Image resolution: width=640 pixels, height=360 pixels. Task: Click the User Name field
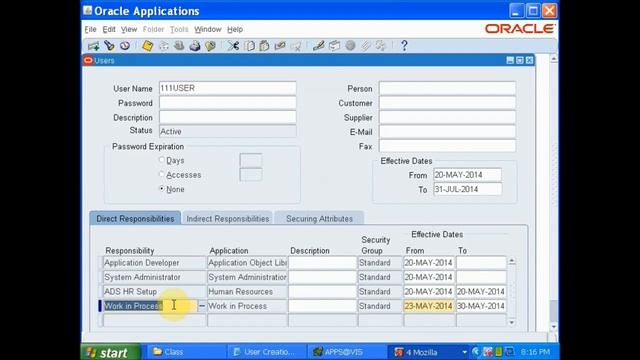[227, 88]
